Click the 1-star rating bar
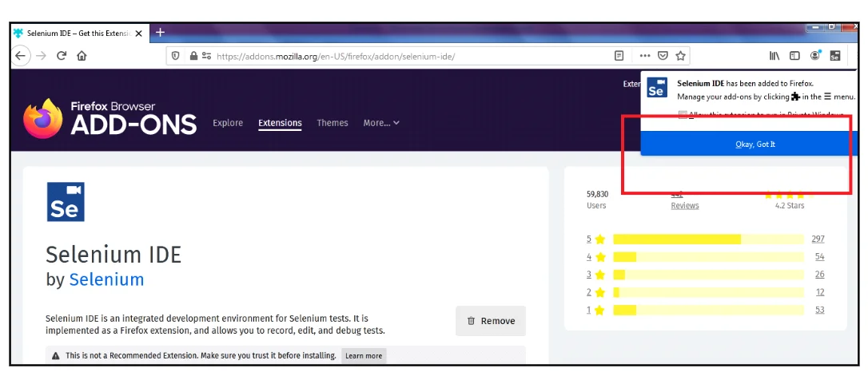Viewport: 868px width, 376px height. pyautogui.click(x=709, y=310)
